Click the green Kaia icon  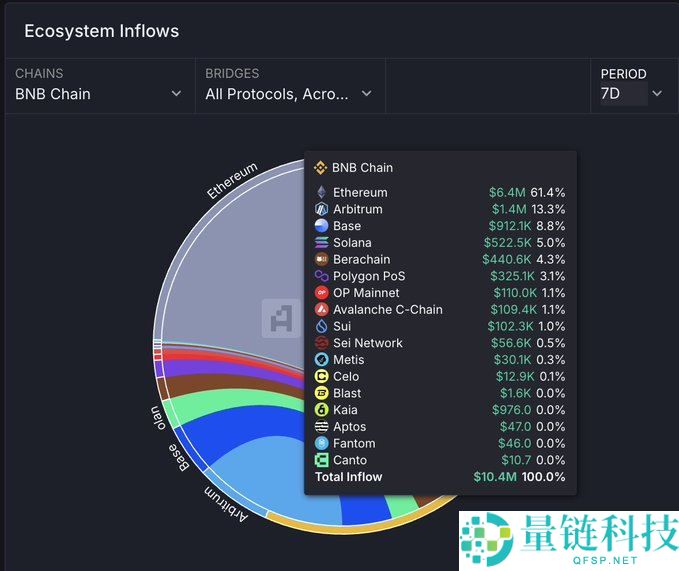pos(321,410)
